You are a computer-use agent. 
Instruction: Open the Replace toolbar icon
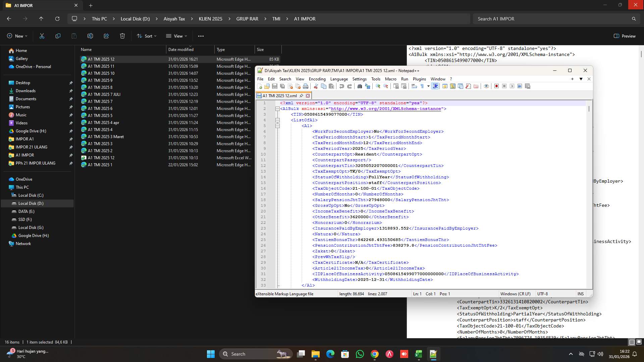368,86
